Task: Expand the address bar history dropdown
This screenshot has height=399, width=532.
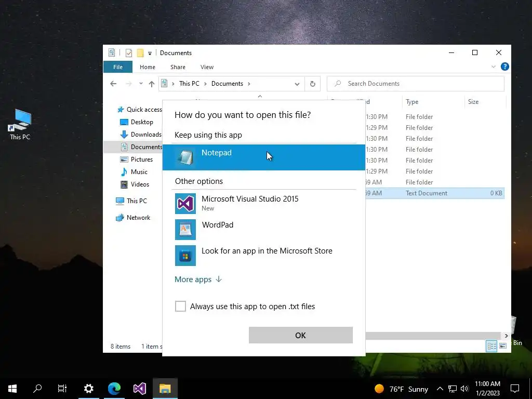Action: click(x=297, y=84)
